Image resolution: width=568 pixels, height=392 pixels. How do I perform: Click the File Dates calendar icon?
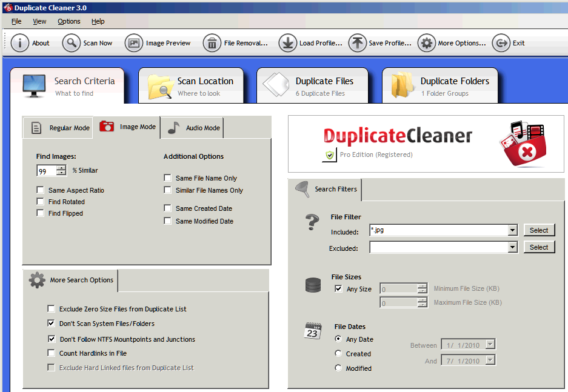313,331
